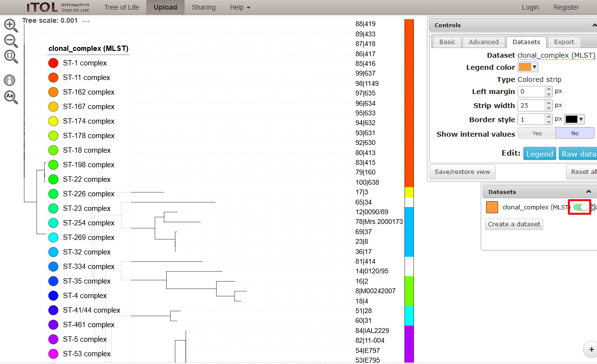Screen dimensions: 597x364
Task: Open the Border style color dropdown
Action: pyautogui.click(x=575, y=119)
